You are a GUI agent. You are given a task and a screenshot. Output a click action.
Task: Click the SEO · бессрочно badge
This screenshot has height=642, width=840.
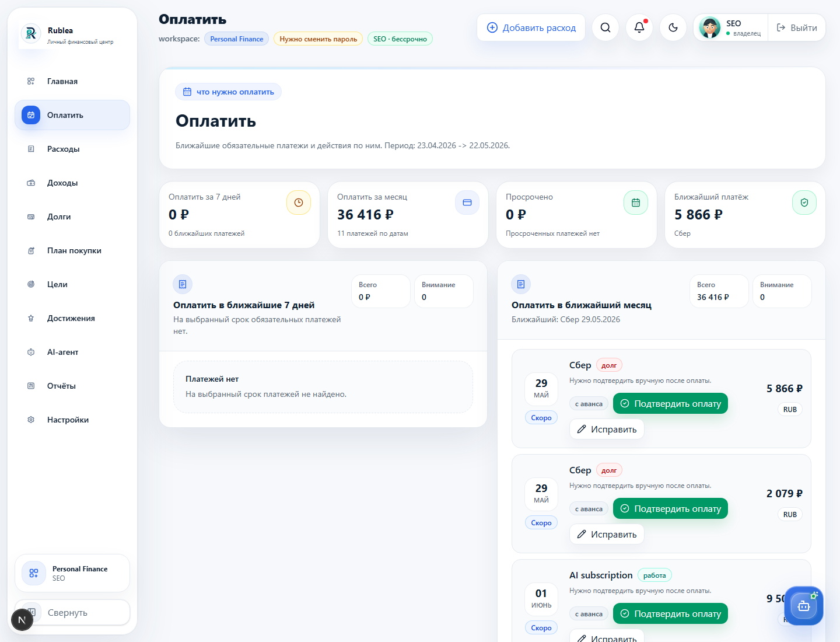[400, 39]
